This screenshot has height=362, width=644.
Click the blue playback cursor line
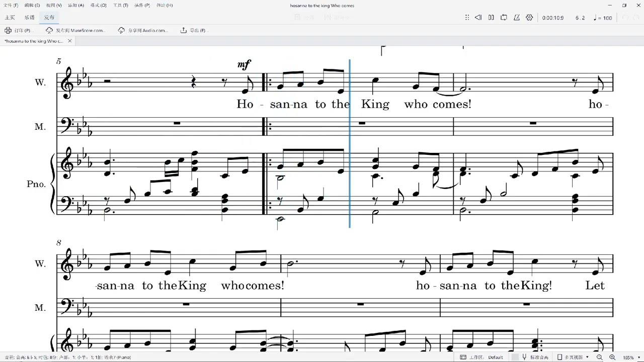tap(350, 143)
